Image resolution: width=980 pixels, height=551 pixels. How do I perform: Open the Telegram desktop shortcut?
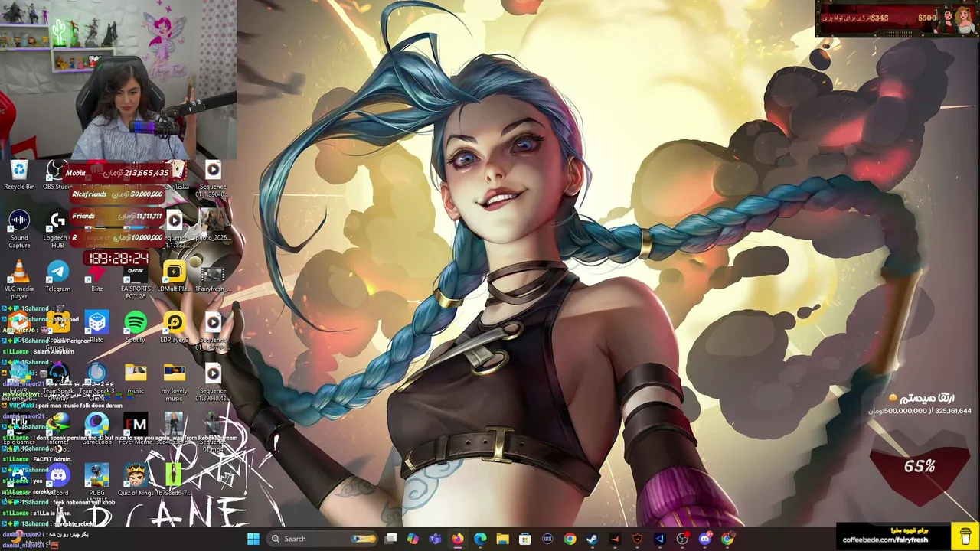(58, 276)
